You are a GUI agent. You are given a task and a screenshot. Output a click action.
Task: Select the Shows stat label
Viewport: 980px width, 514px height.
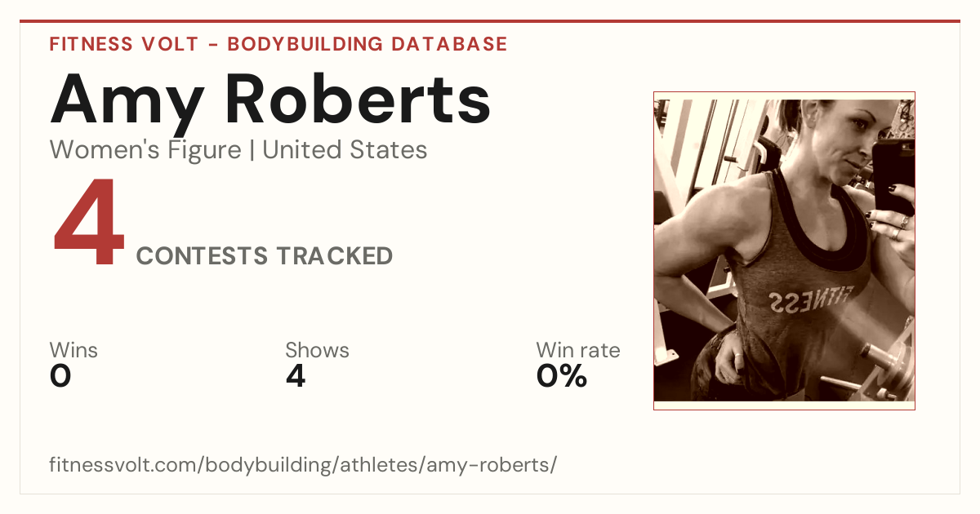click(317, 351)
